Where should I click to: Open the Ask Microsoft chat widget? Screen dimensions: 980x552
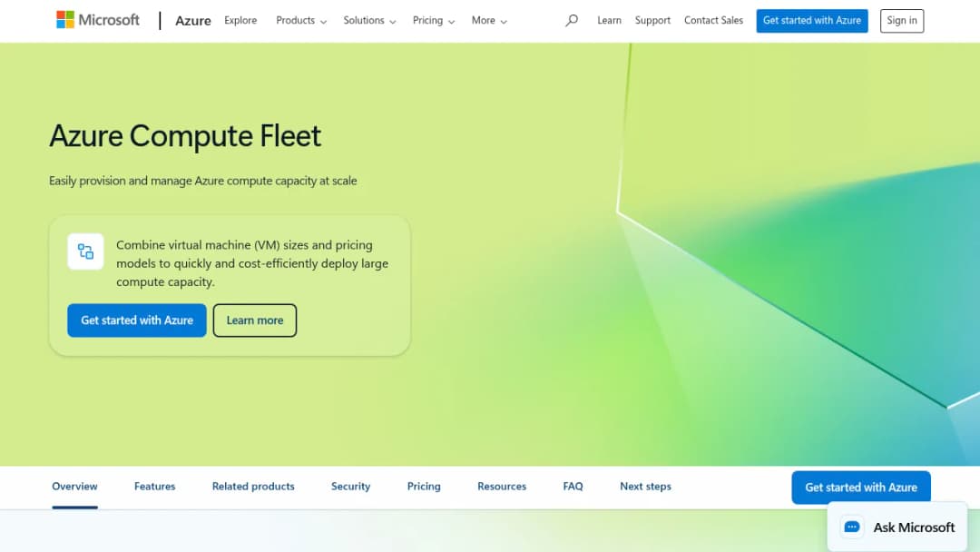pyautogui.click(x=897, y=527)
